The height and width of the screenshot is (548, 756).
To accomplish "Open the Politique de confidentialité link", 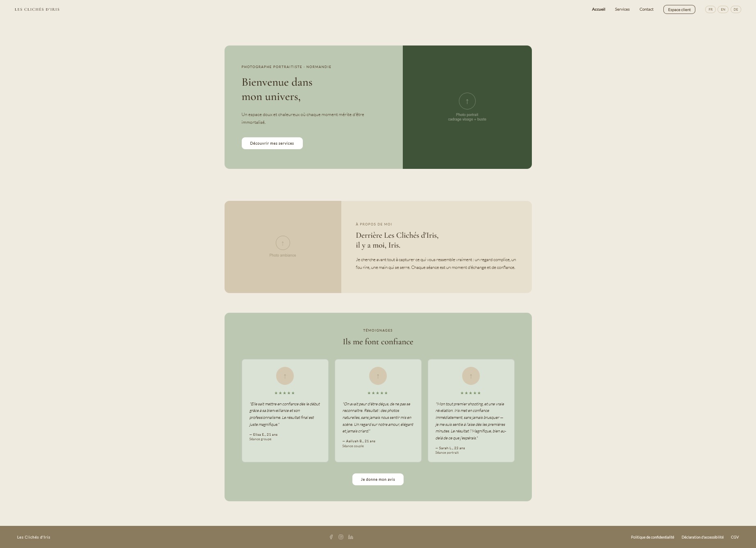I will 652,537.
